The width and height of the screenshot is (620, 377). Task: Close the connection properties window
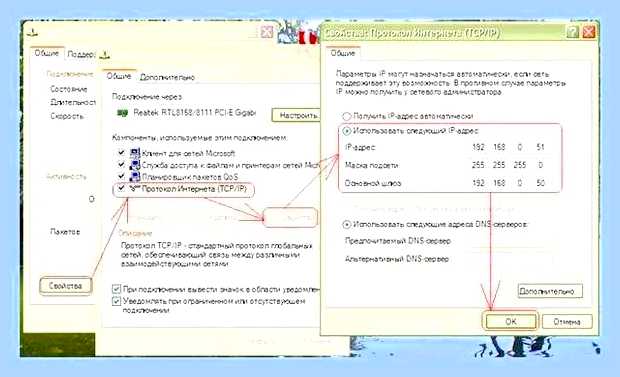pyautogui.click(x=267, y=32)
